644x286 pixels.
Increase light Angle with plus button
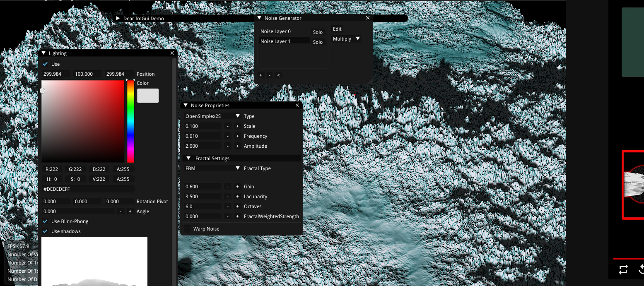click(130, 211)
